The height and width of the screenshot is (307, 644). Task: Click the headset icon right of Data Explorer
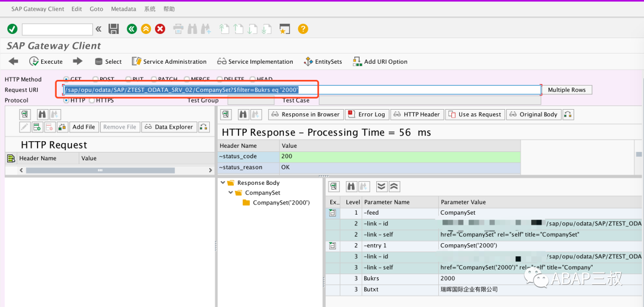pos(204,127)
